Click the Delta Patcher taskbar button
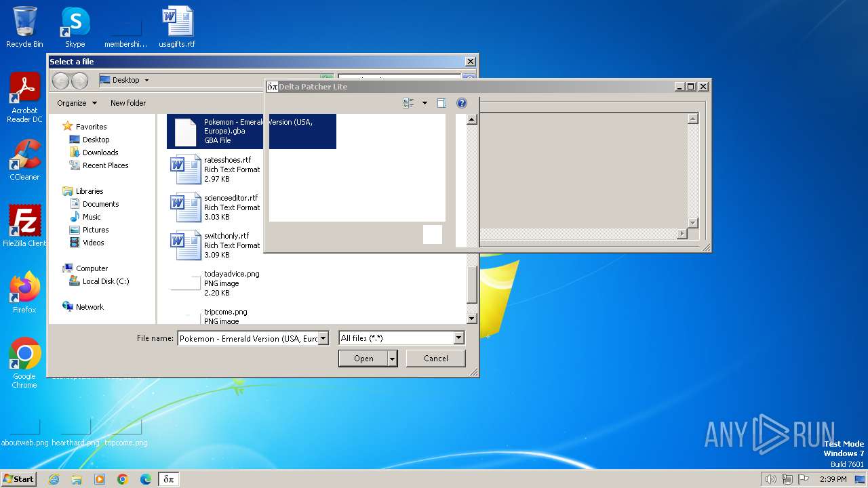 [x=169, y=479]
